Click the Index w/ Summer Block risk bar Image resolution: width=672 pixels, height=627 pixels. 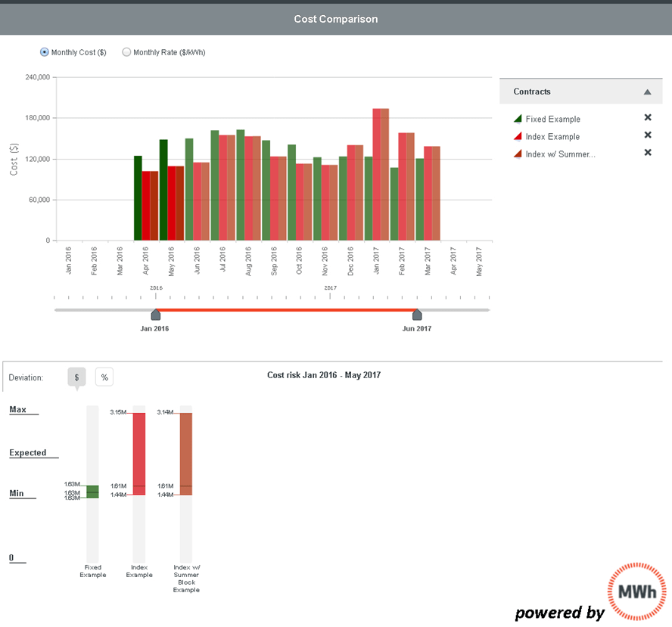click(x=186, y=454)
